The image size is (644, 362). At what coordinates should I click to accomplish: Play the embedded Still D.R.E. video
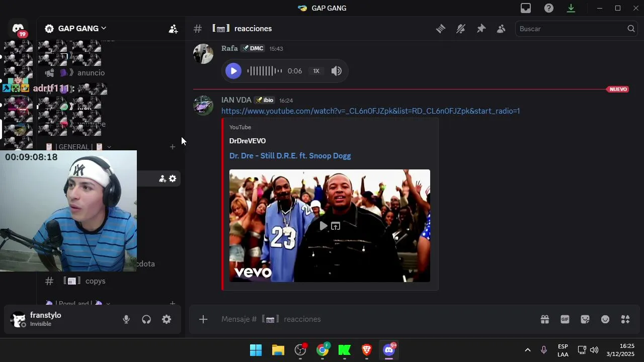(323, 226)
